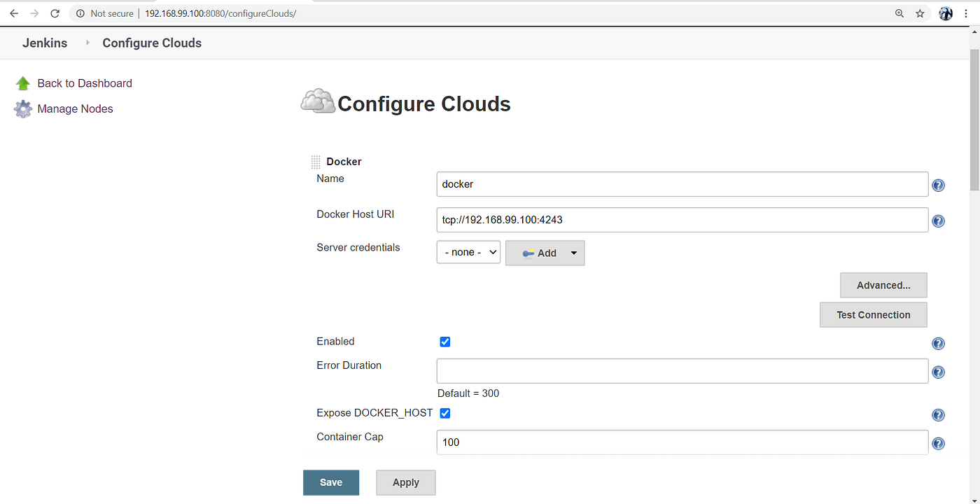Grab the Docker section drag handle

coord(316,162)
